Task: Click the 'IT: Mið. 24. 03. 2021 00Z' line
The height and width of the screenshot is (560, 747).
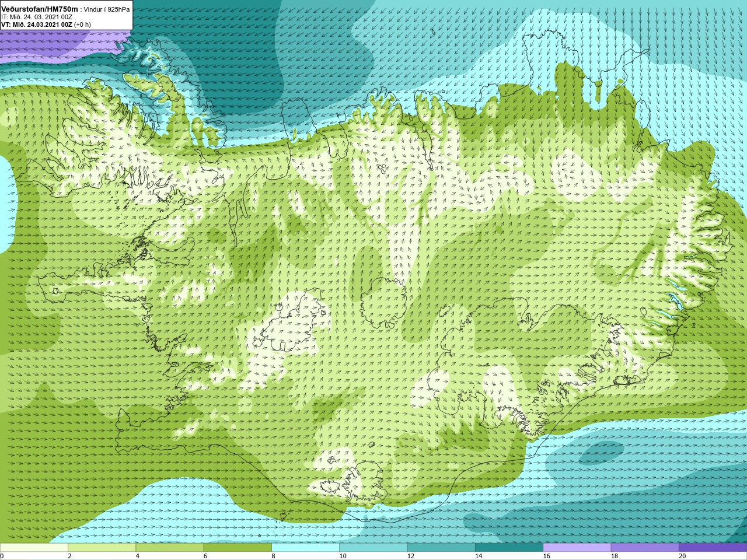Action: (x=37, y=17)
